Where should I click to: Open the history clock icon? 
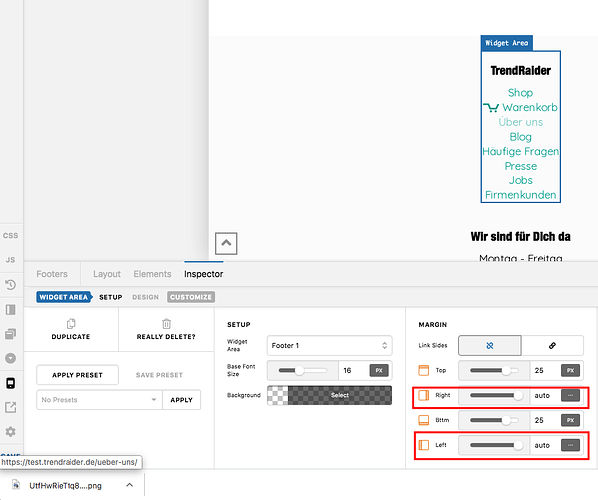click(x=10, y=285)
